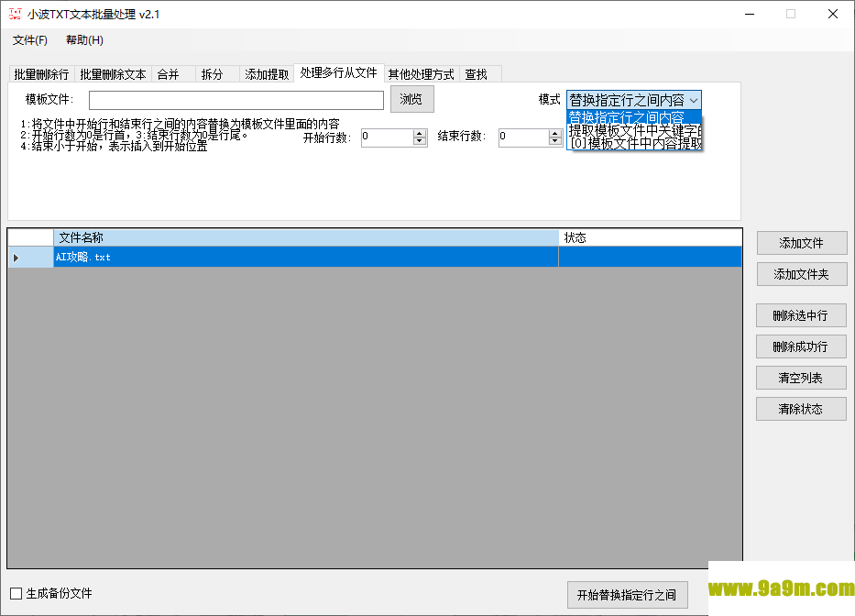Click the 清除状态 button
This screenshot has width=855, height=616.
[801, 409]
